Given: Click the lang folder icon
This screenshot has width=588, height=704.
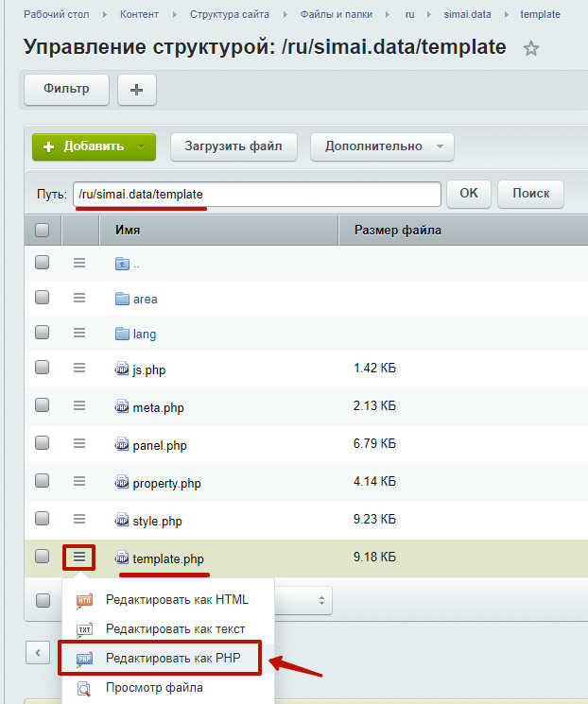Looking at the screenshot, I should 121,334.
